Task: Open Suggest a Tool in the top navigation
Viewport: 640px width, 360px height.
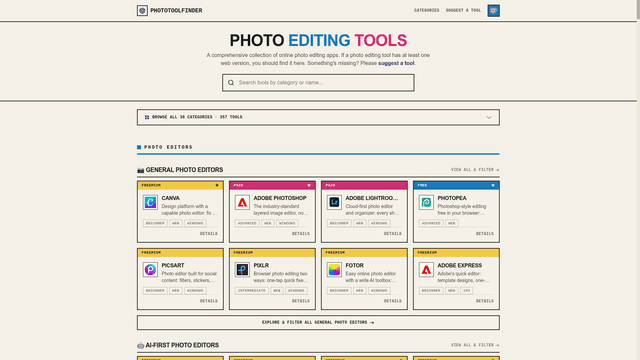Action: 463,11
